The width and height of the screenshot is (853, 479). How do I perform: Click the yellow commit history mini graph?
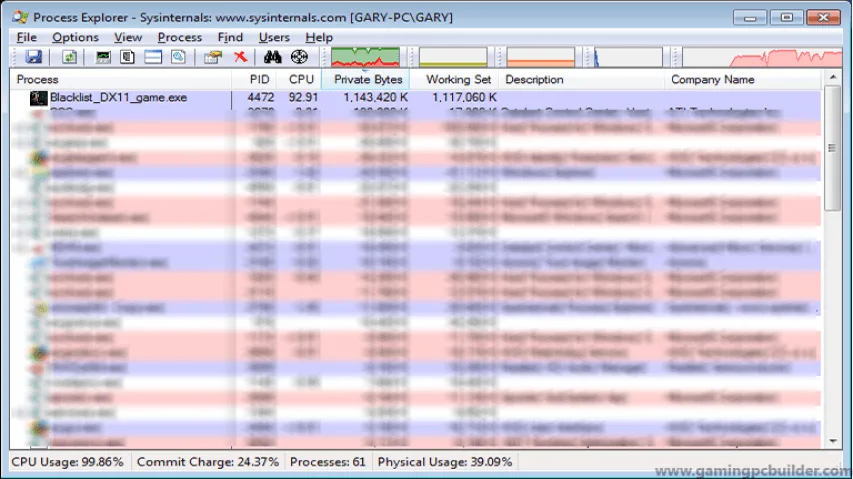[x=453, y=57]
